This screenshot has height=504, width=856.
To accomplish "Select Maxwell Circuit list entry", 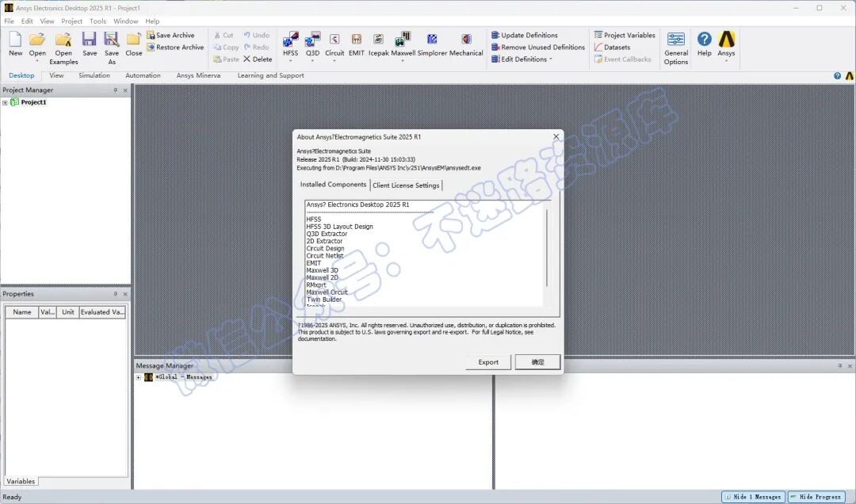I will click(x=327, y=292).
